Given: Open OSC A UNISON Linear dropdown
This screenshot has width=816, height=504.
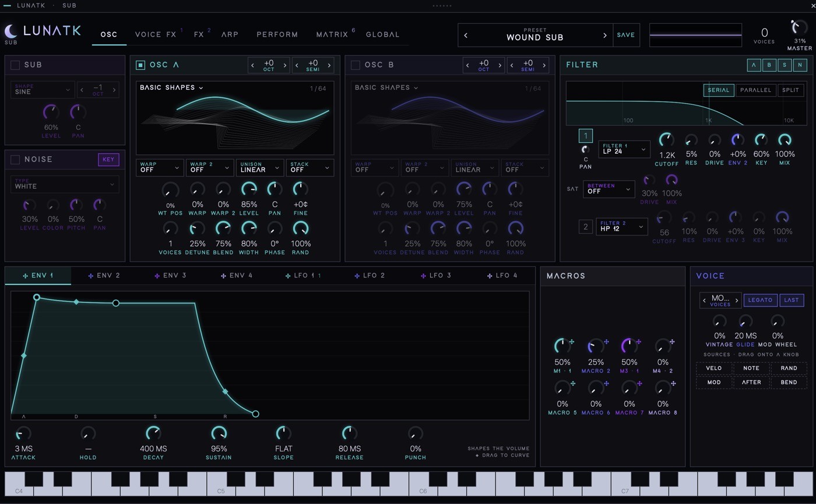Looking at the screenshot, I should tap(260, 168).
